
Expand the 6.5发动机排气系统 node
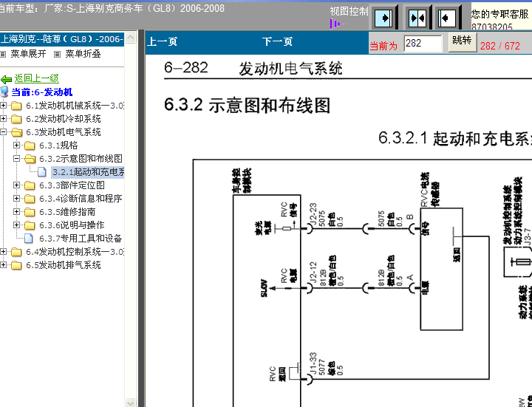click(x=4, y=264)
